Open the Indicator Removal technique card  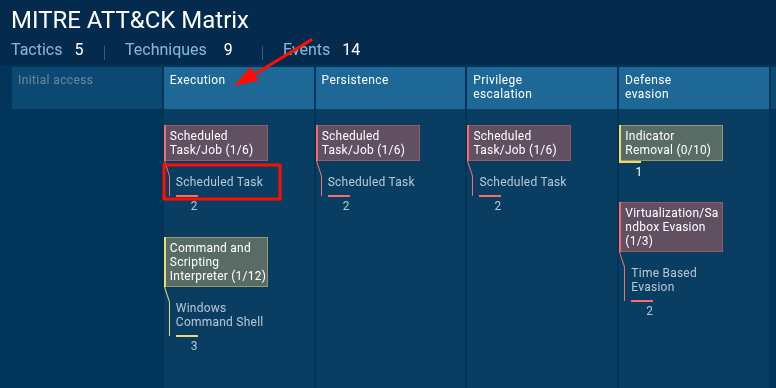point(671,143)
